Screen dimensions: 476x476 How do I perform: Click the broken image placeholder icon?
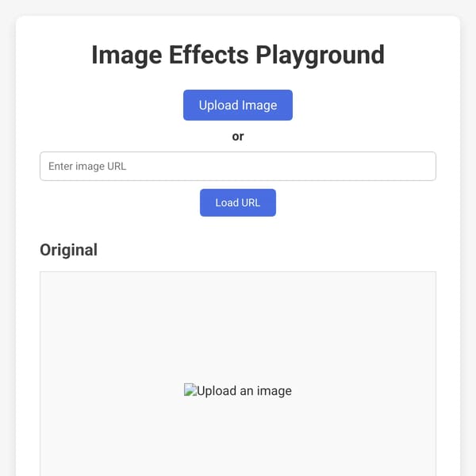point(190,390)
